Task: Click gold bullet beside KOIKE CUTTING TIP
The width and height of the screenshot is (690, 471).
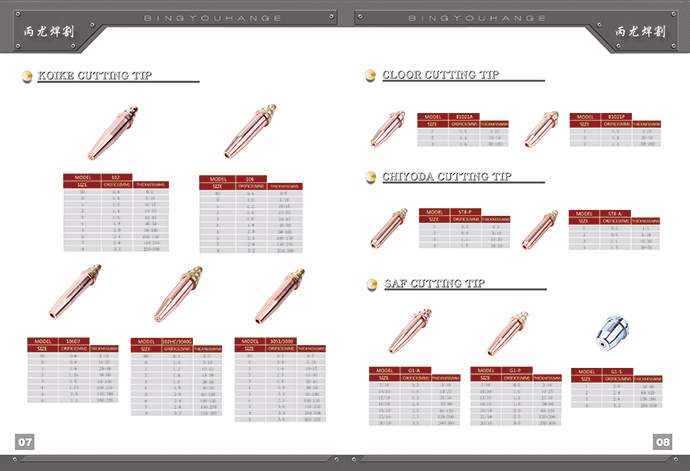Action: pos(27,76)
